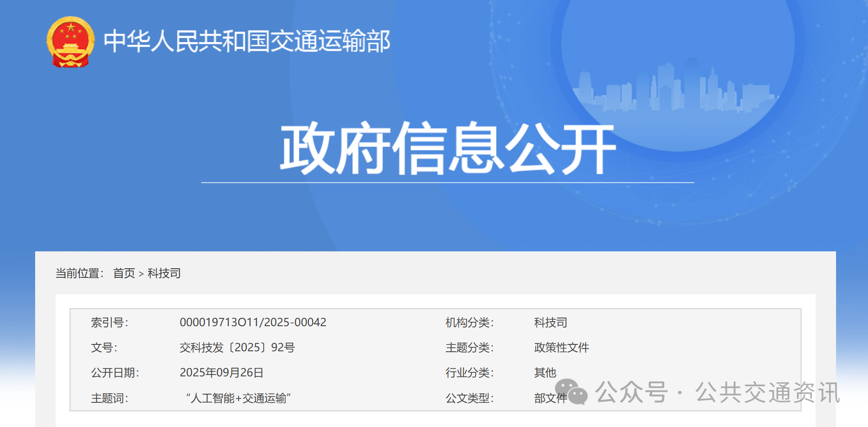The width and height of the screenshot is (868, 427).
Task: Click the publication date 2025年09月26日
Action: coord(221,373)
